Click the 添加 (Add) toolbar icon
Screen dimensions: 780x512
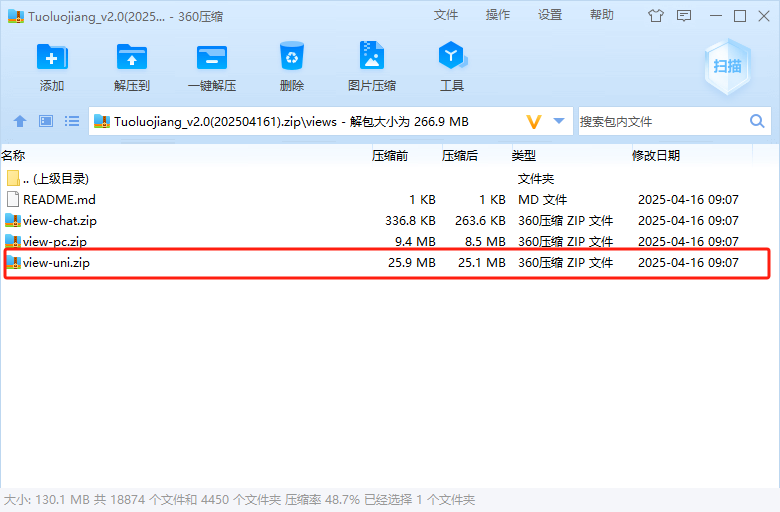(52, 57)
